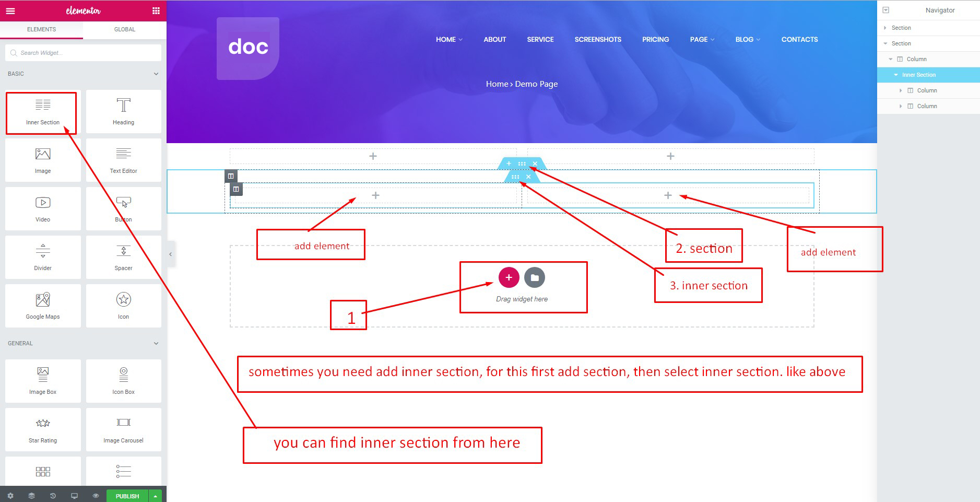Select the Inner Section widget
Screen dimensions: 980x502
(x=43, y=112)
